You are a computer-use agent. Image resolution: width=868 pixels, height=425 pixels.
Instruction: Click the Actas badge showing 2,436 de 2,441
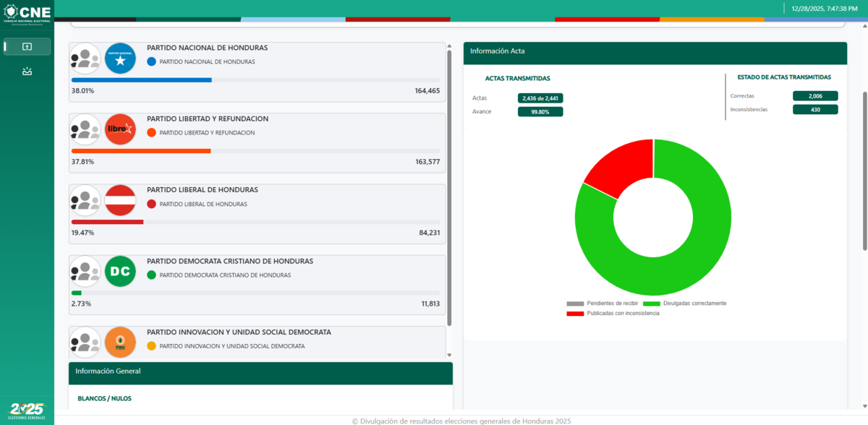540,97
